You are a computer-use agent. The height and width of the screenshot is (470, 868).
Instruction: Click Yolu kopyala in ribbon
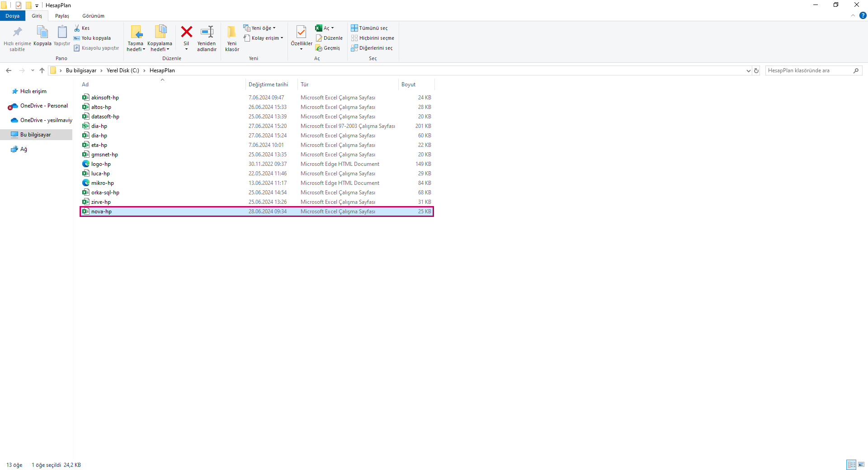coord(92,38)
